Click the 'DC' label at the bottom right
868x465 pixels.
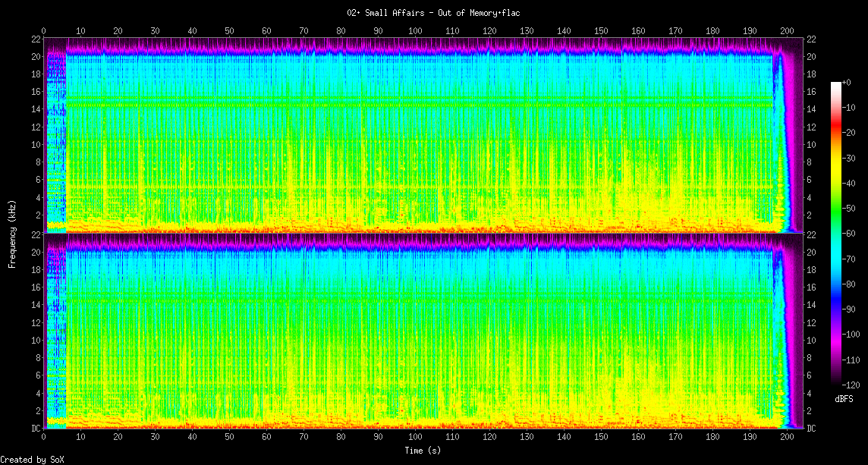pos(811,429)
